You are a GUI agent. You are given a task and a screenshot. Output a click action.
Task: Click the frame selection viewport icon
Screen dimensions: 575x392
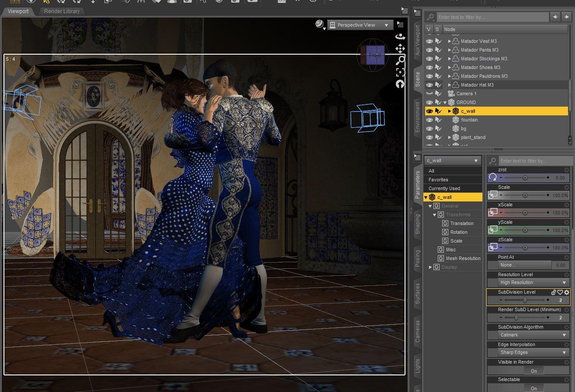click(x=400, y=72)
